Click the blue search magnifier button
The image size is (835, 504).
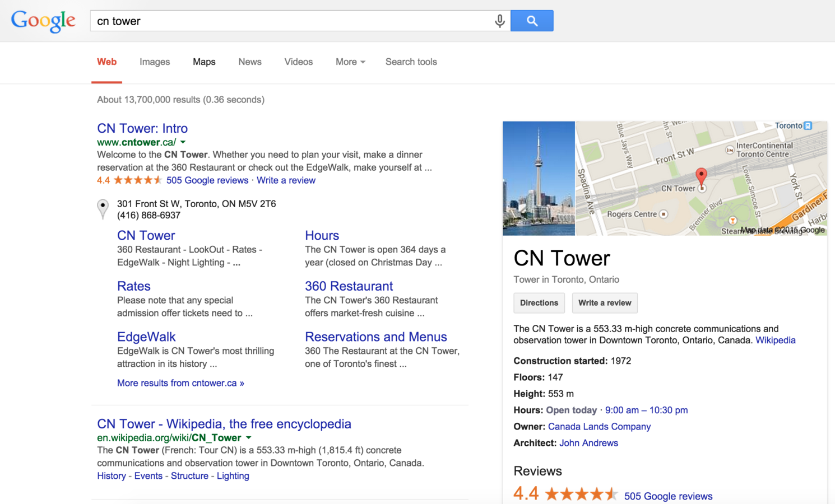(532, 21)
